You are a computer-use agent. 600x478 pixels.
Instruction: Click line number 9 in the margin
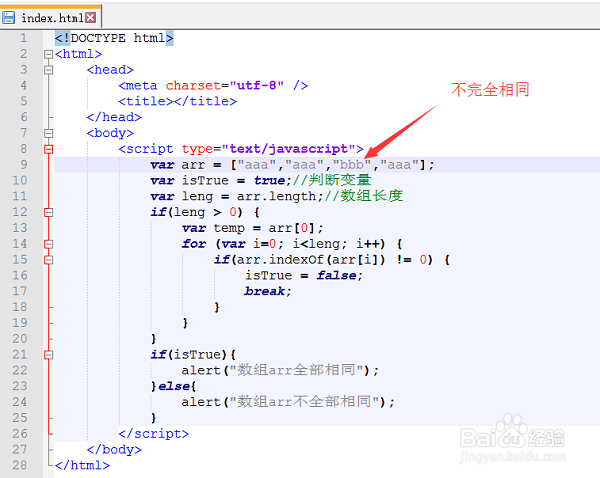pyautogui.click(x=24, y=165)
